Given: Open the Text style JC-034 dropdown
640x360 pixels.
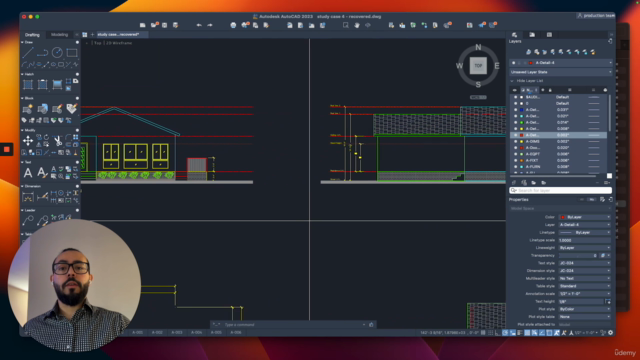Looking at the screenshot, I should point(585,263).
